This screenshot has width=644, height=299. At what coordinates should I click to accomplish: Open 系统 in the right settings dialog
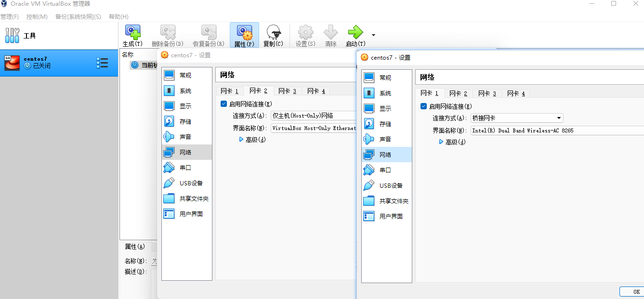387,93
